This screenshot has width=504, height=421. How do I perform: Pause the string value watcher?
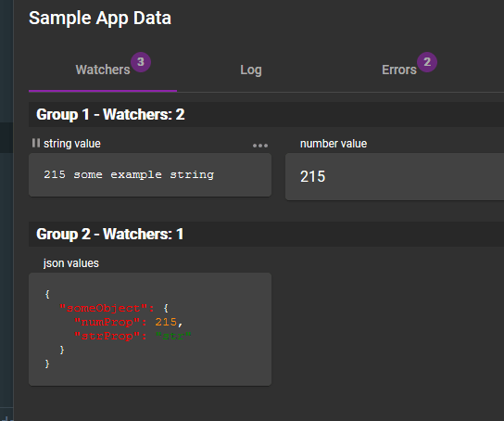coord(36,143)
